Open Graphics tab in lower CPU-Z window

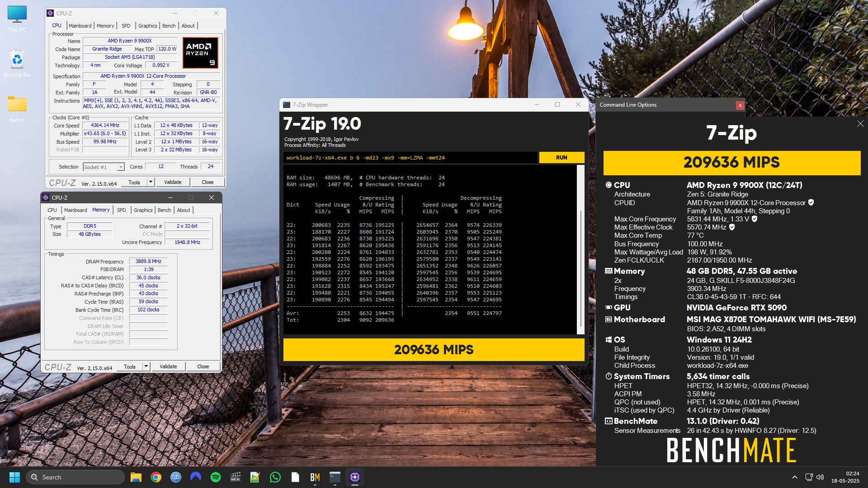click(143, 210)
